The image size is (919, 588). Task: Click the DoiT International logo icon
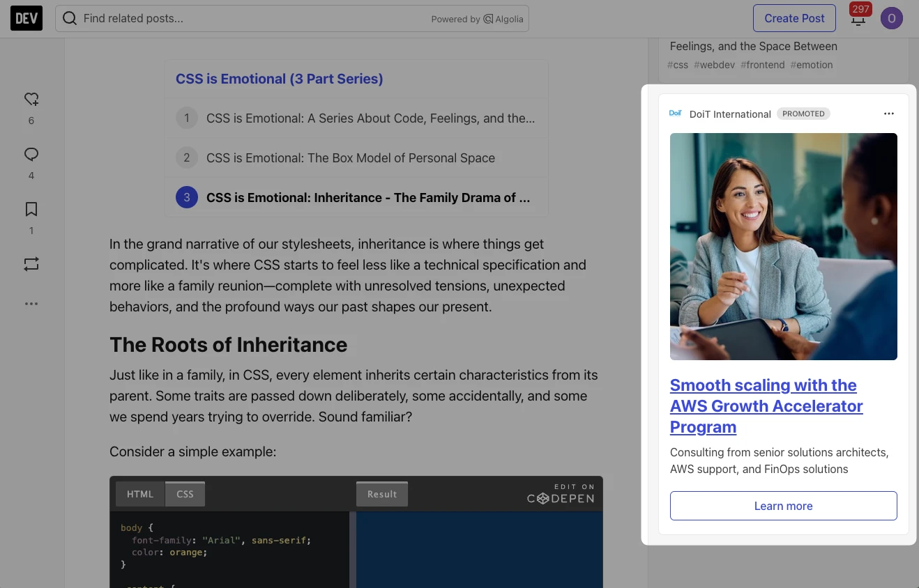click(675, 114)
